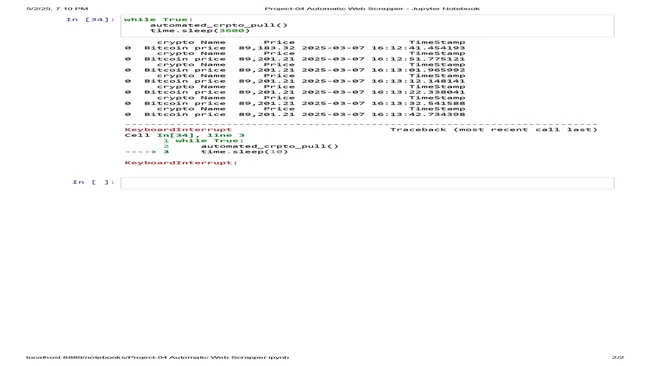Click the 'time.sleep(3600)' code line
The image size is (650, 366).
pyautogui.click(x=200, y=30)
